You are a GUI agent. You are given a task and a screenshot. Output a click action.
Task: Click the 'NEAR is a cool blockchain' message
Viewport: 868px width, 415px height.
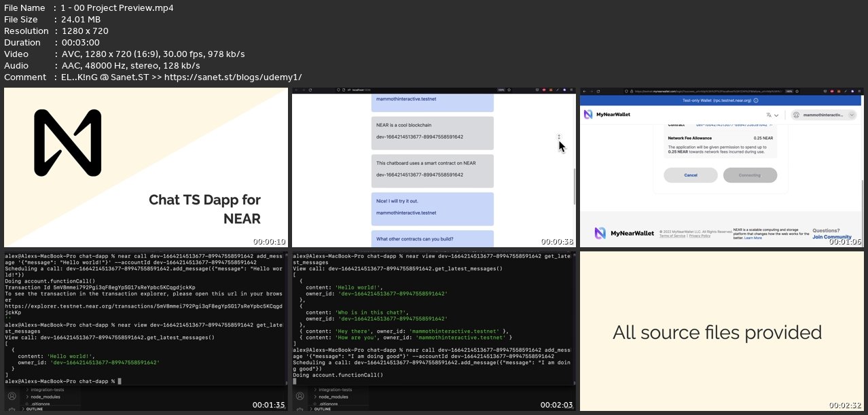[x=431, y=133]
